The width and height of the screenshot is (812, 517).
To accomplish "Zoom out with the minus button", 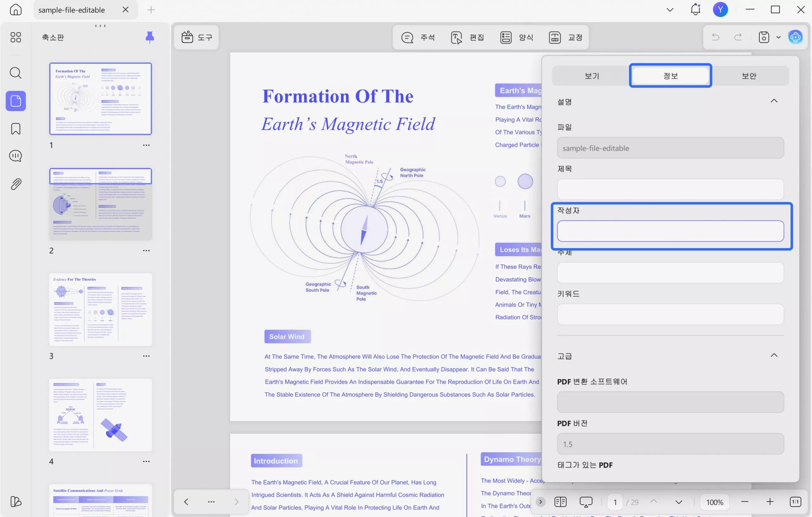I will (744, 502).
